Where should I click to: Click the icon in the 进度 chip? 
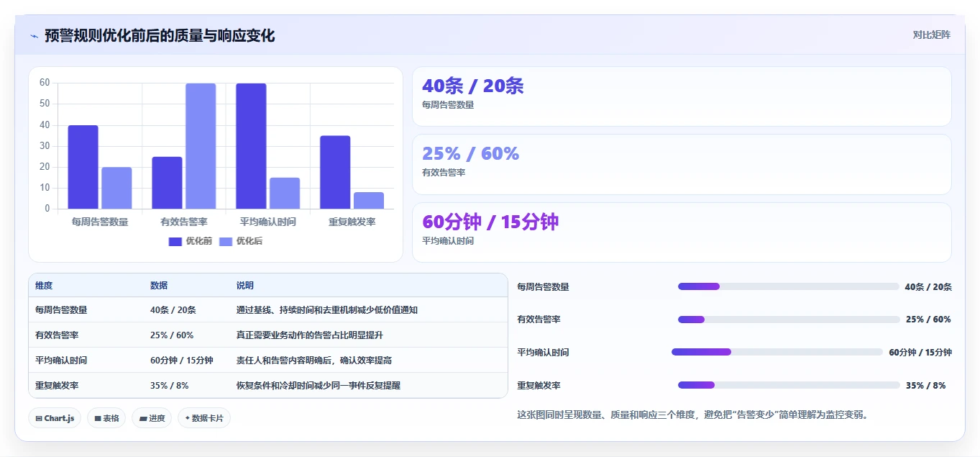pyautogui.click(x=142, y=418)
